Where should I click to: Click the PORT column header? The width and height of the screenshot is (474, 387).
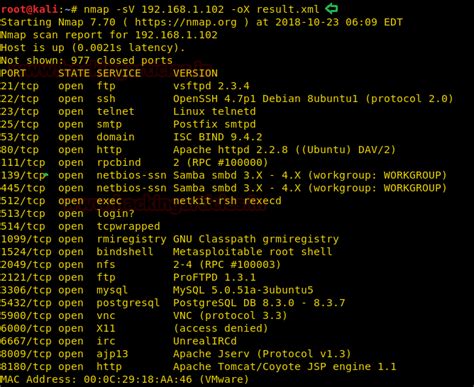tap(13, 73)
